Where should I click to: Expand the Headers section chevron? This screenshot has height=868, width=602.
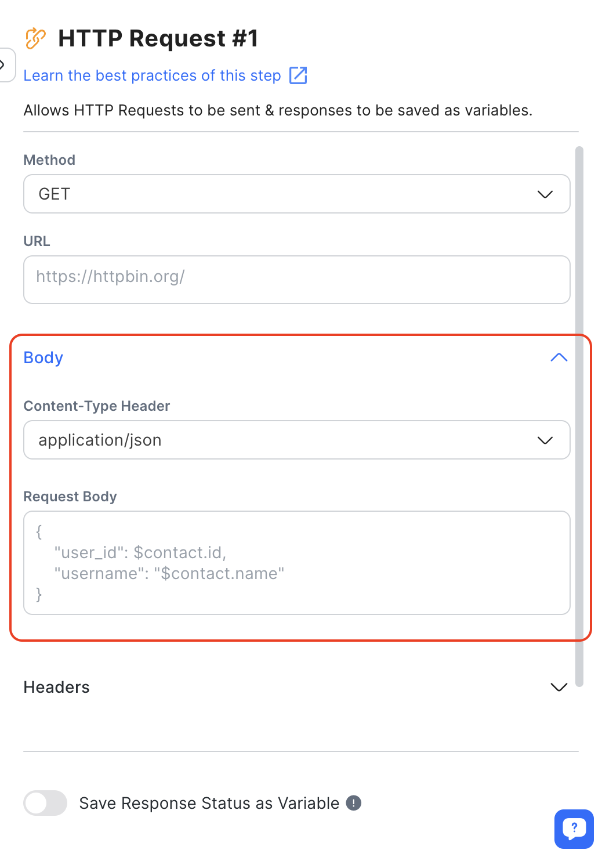pyautogui.click(x=559, y=688)
